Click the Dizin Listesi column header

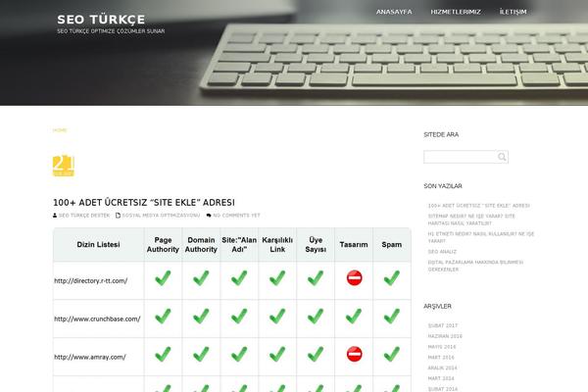(x=98, y=245)
